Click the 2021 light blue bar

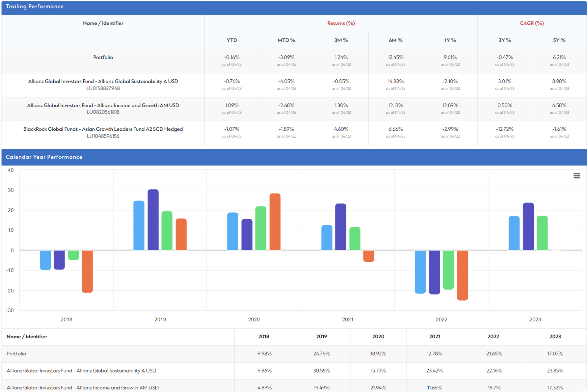coord(327,238)
